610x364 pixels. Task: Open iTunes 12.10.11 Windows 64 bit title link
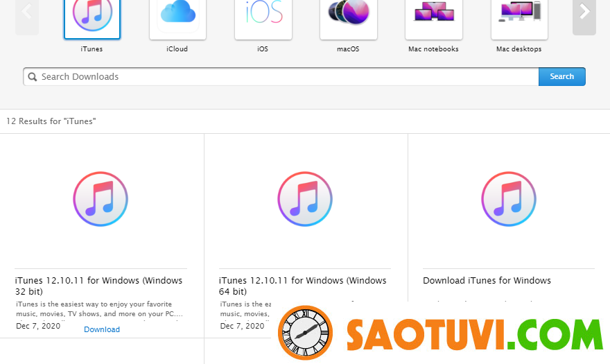click(x=302, y=286)
